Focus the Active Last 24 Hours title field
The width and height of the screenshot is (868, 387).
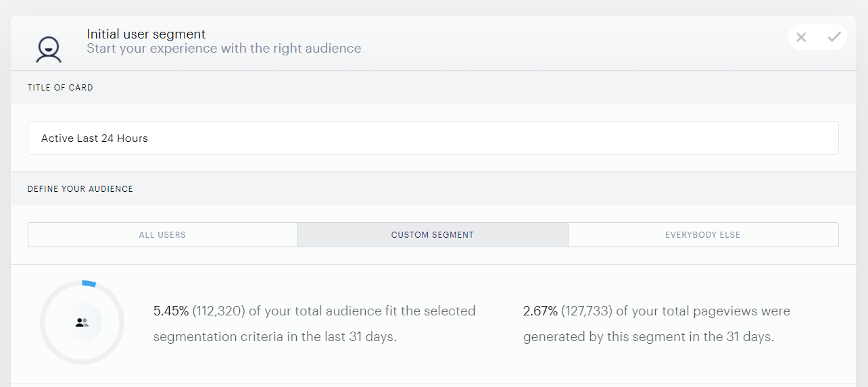[433, 138]
